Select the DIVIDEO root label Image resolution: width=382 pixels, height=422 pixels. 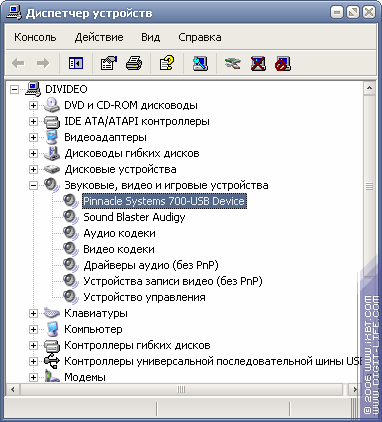[66, 89]
